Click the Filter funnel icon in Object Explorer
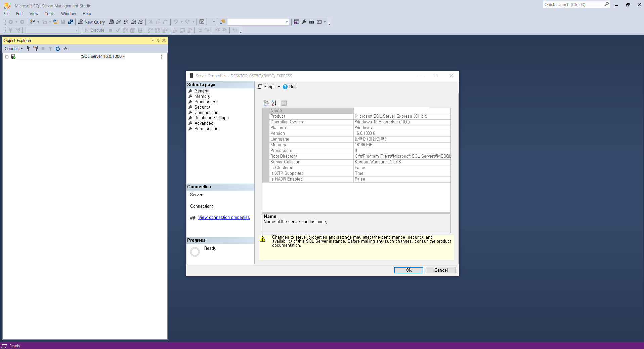644x349 pixels. point(50,48)
